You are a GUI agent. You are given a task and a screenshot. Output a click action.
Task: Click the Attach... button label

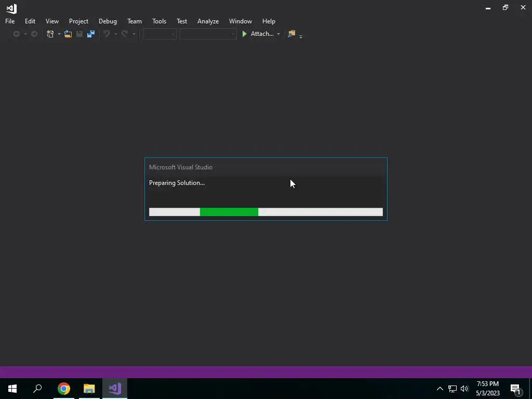click(x=262, y=34)
